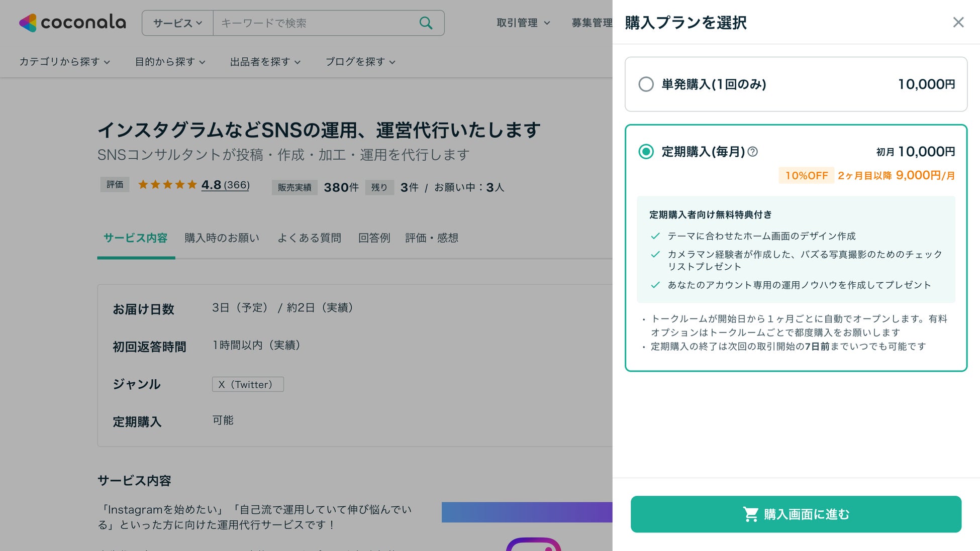Switch to 購入時のお願い tab
The height and width of the screenshot is (551, 980).
222,238
